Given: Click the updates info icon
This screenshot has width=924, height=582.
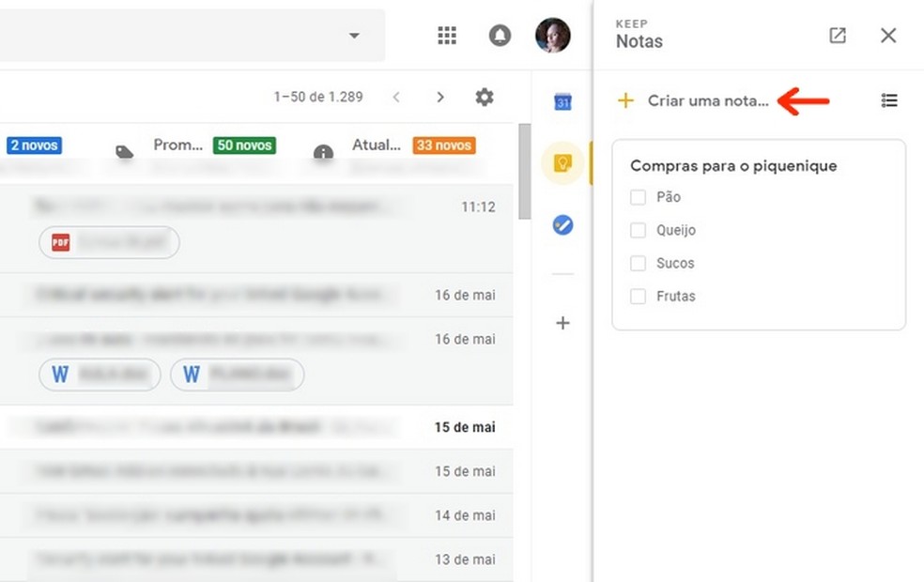Looking at the screenshot, I should pyautogui.click(x=323, y=153).
